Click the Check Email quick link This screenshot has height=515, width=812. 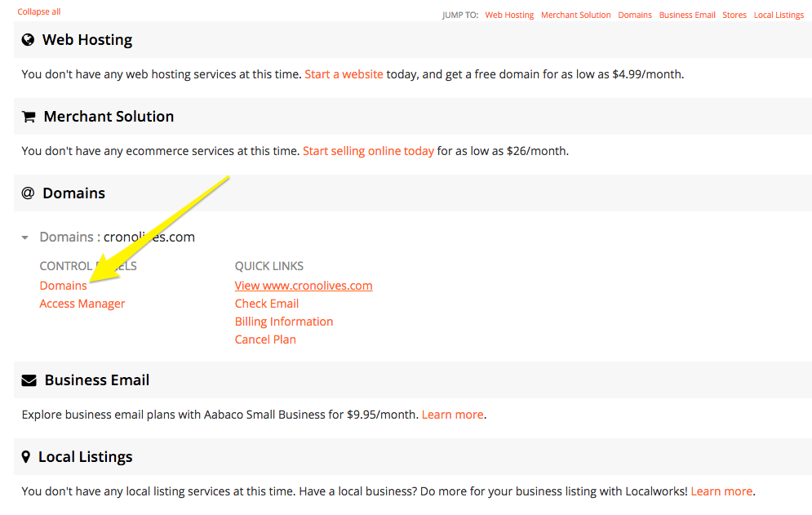pyautogui.click(x=267, y=304)
